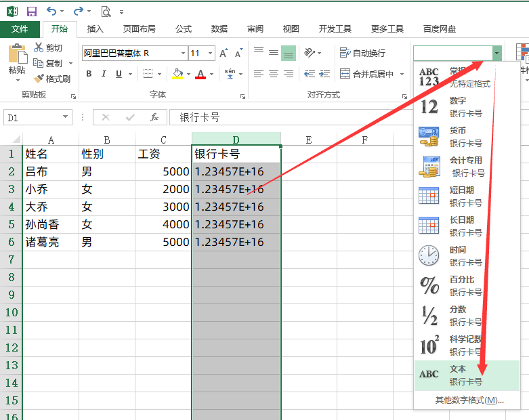Viewport: 529px width, 420px height.
Task: Align text to middle of cell
Action: 274,53
